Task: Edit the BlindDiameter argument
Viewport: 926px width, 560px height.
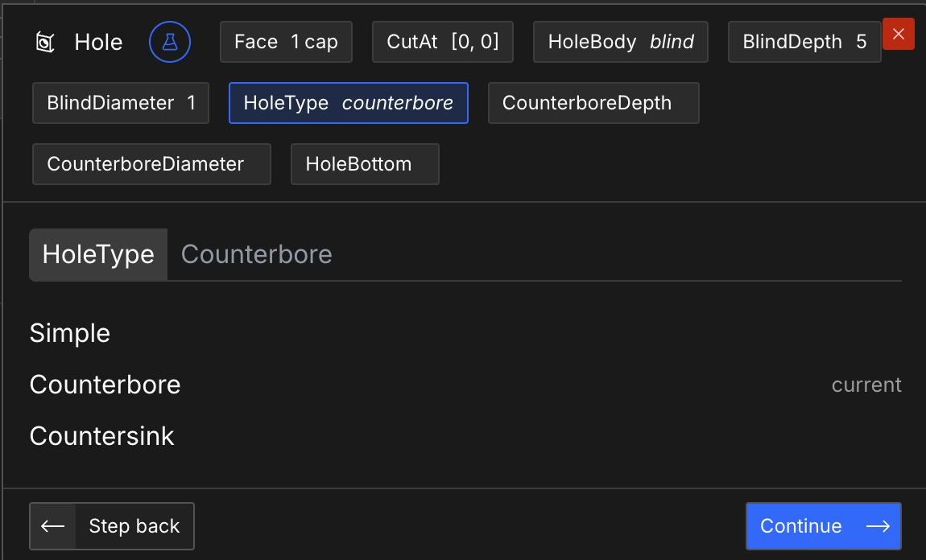Action: pos(121,103)
